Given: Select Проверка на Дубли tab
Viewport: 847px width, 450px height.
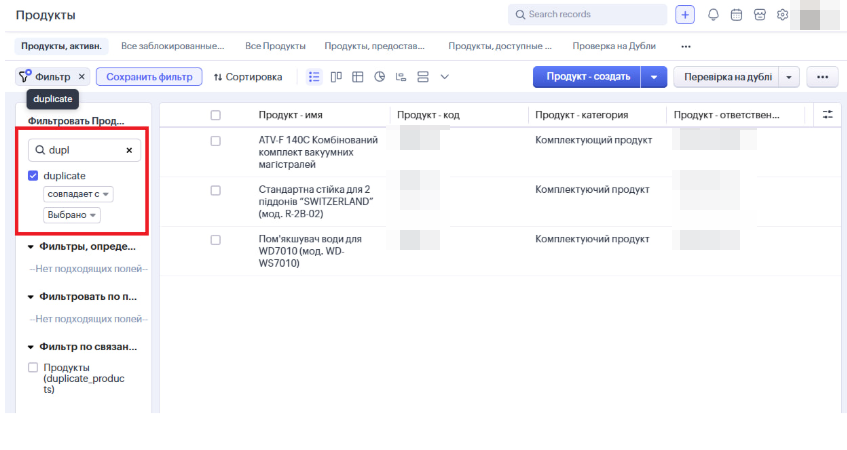Looking at the screenshot, I should (x=614, y=46).
